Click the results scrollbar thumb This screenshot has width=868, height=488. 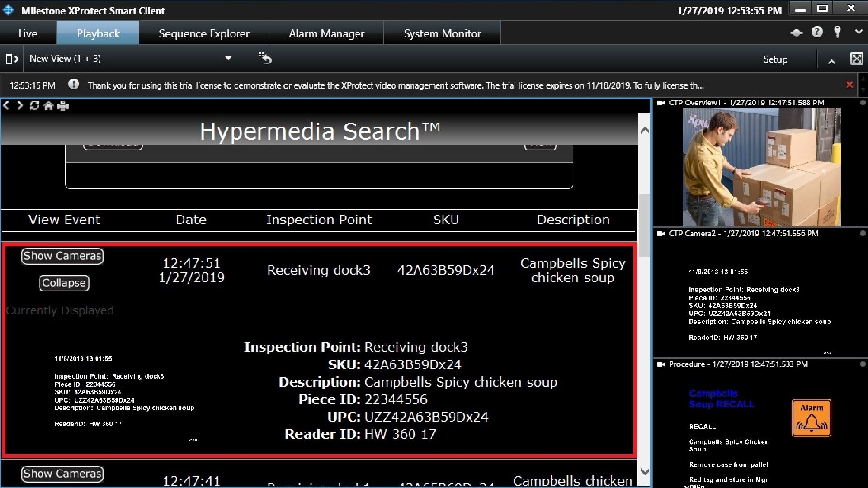pyautogui.click(x=645, y=225)
